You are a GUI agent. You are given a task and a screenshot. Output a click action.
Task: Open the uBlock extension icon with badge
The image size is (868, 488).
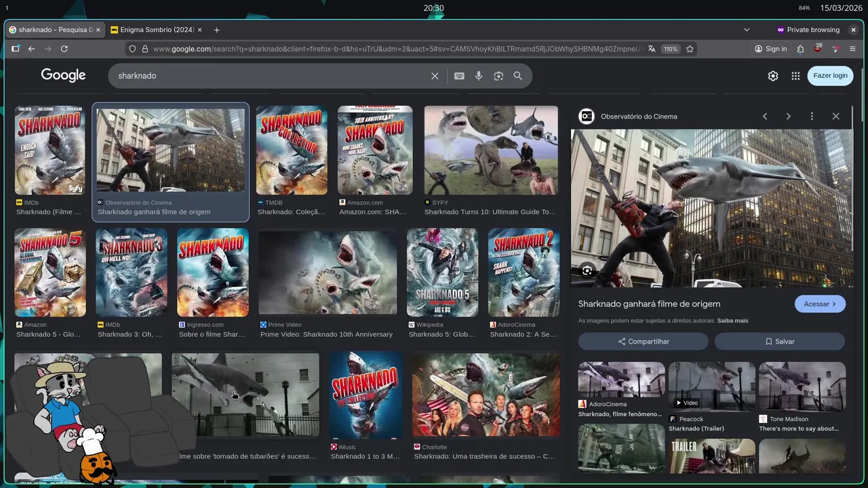[818, 49]
